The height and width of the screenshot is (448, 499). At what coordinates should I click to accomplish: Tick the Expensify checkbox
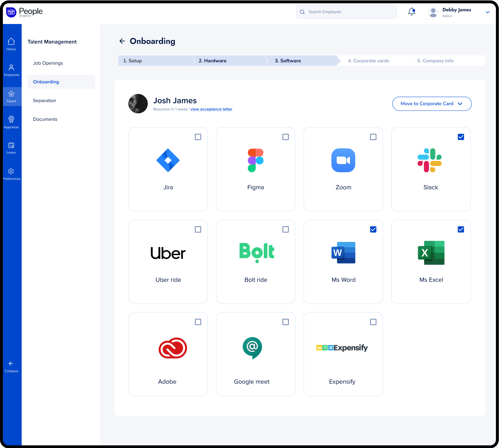pyautogui.click(x=373, y=322)
